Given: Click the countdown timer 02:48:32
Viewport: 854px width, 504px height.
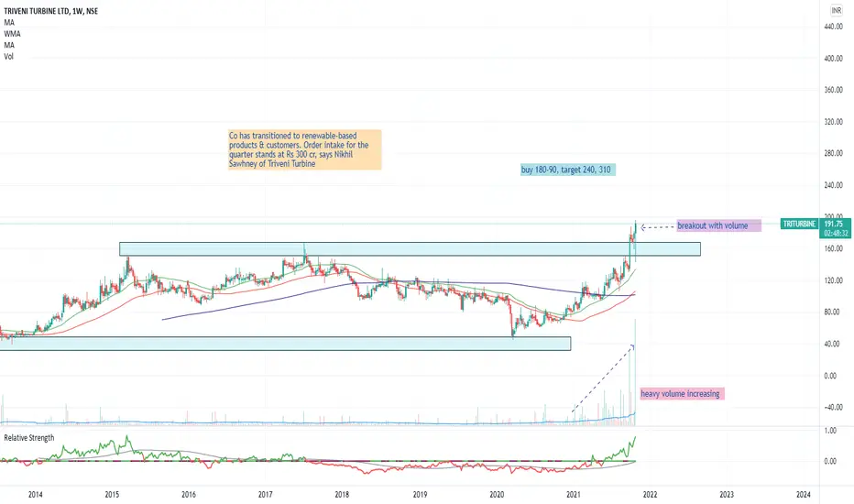Looking at the screenshot, I should (836, 233).
